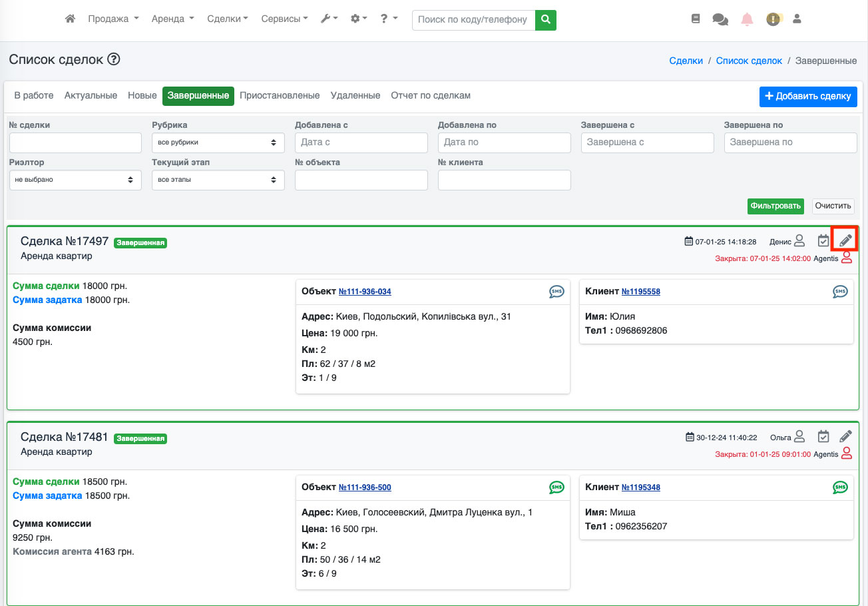Image resolution: width=868 pixels, height=606 pixels.
Task: Open the user profile icon
Action: tap(797, 19)
